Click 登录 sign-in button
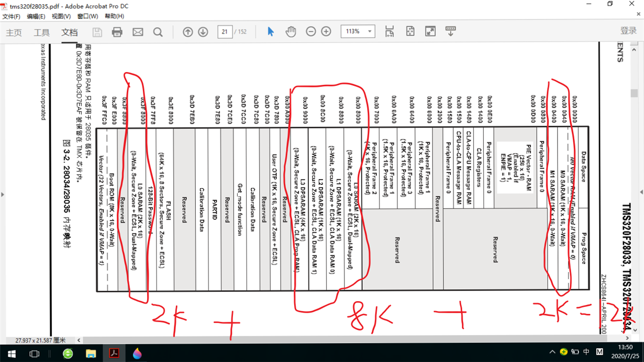 tap(628, 31)
